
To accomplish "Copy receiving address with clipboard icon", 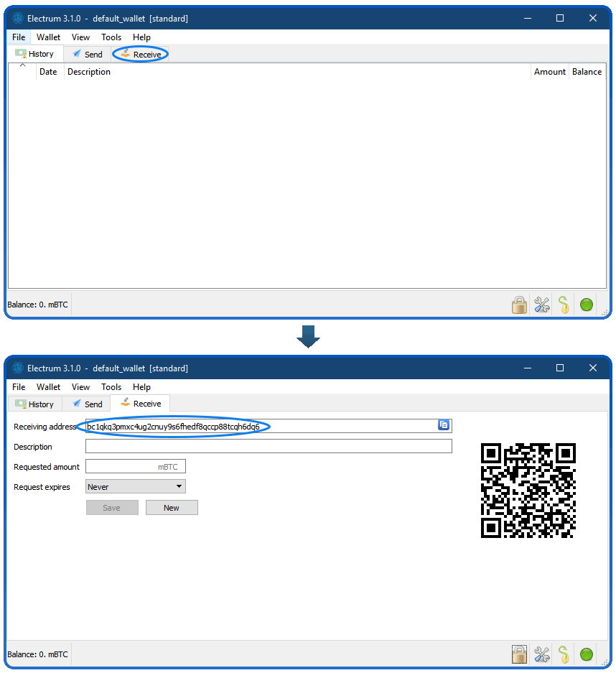I will click(x=444, y=425).
